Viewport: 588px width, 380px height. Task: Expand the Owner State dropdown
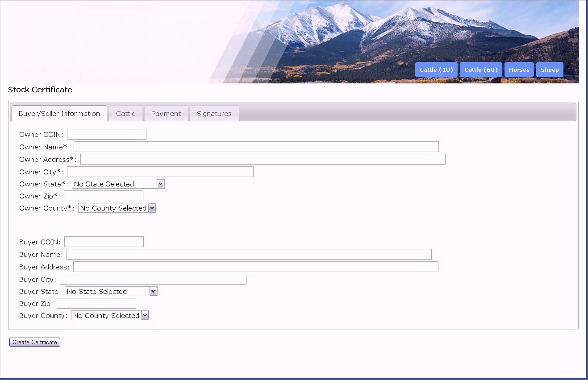[x=118, y=184]
